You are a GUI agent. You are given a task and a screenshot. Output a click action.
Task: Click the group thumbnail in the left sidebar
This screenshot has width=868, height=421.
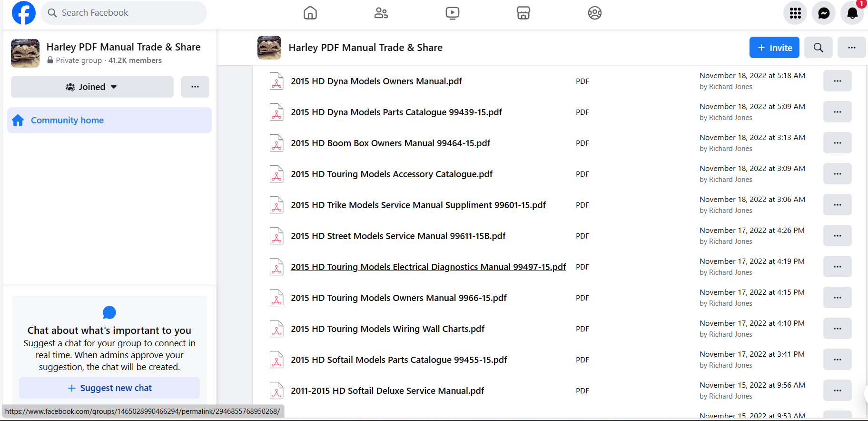tap(25, 53)
